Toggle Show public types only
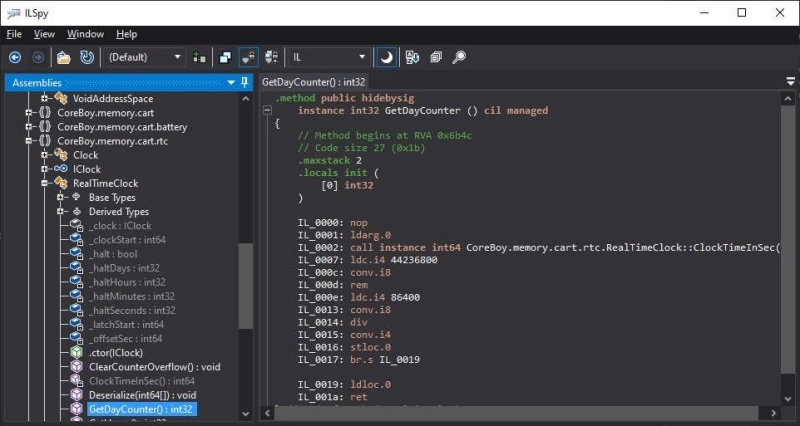The width and height of the screenshot is (800, 426). coord(225,57)
